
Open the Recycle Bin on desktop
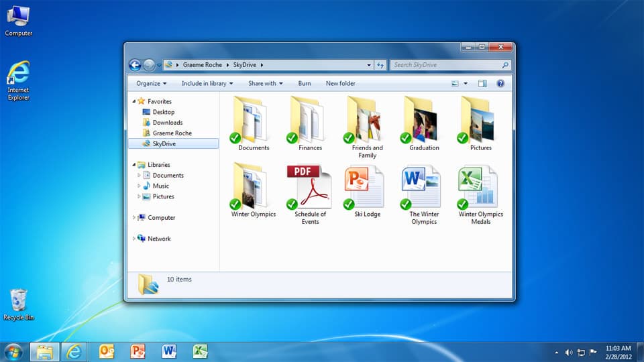[18, 300]
